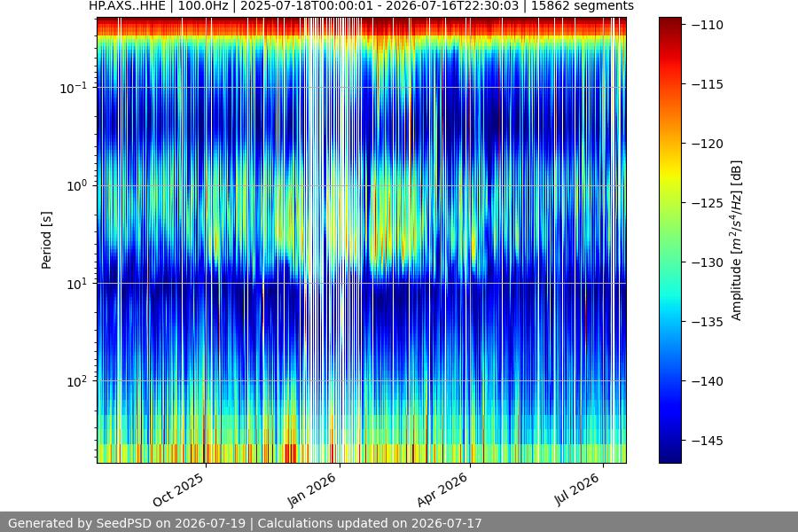Click the −135 colorbar tick label

(708, 322)
